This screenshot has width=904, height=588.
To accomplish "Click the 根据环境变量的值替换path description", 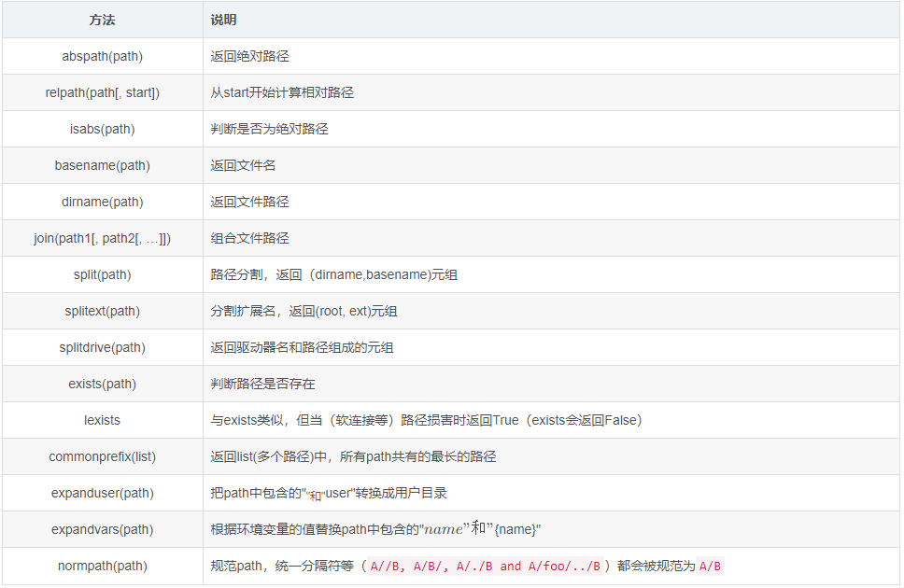I will [x=289, y=529].
